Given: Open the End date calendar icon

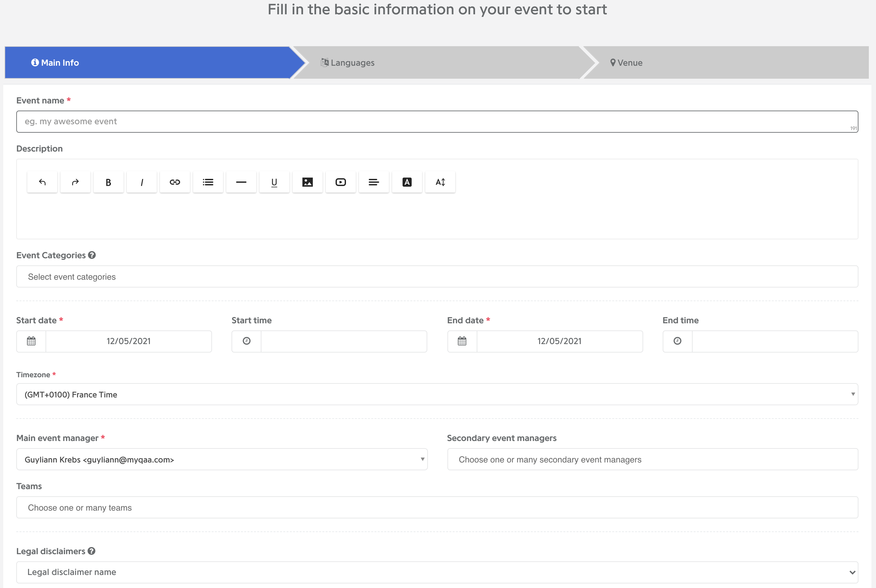Looking at the screenshot, I should (462, 341).
